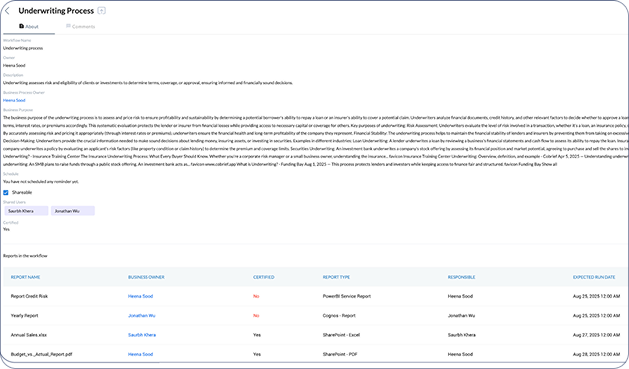The height and width of the screenshot is (369, 629).
Task: Sort by the BUSINESS OWNER column header
Action: pos(146,277)
